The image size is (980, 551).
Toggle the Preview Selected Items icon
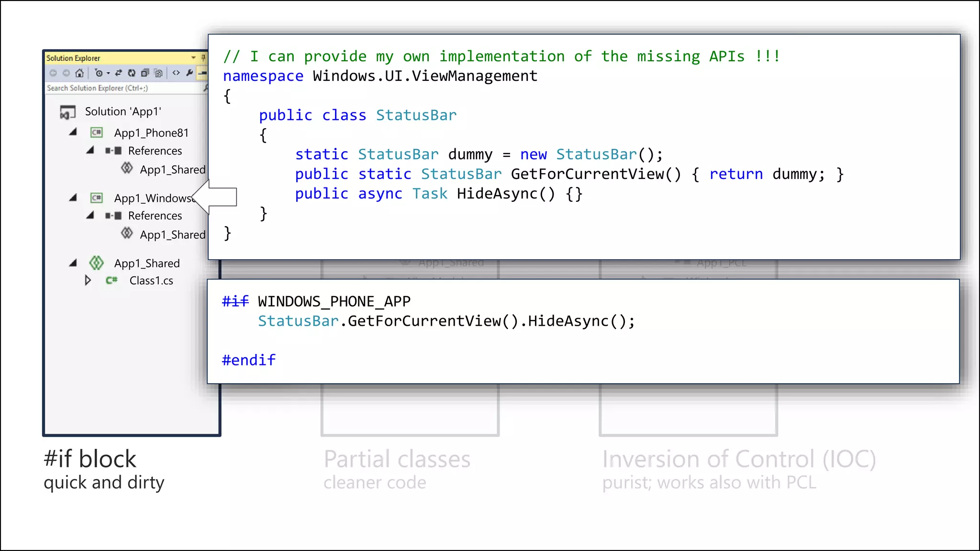coord(203,73)
